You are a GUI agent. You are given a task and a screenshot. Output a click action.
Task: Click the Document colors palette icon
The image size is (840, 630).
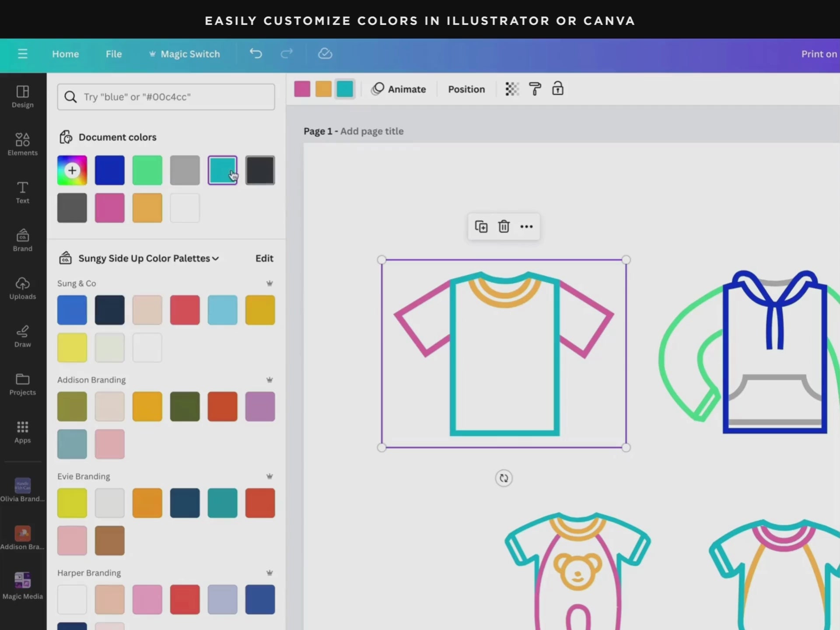pyautogui.click(x=66, y=137)
